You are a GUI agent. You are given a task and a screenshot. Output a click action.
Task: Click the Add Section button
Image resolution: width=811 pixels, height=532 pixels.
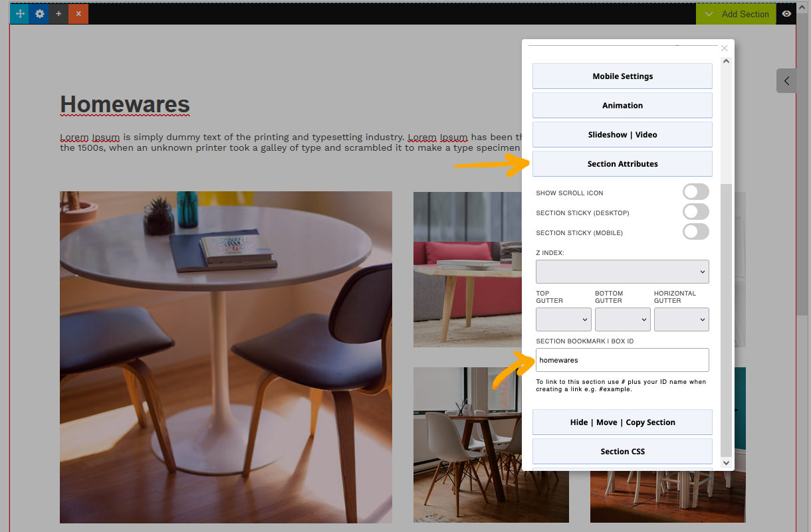736,14
